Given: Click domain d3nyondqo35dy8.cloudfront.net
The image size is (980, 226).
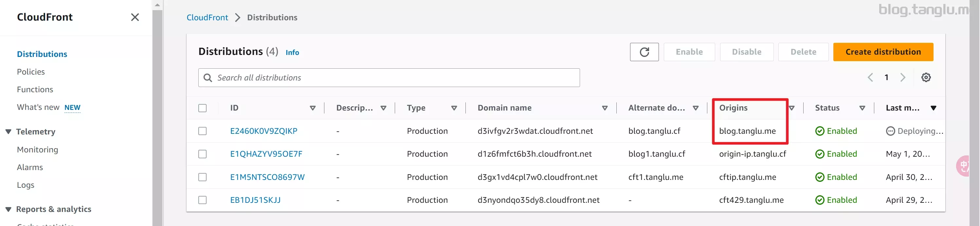Looking at the screenshot, I should tap(538, 200).
